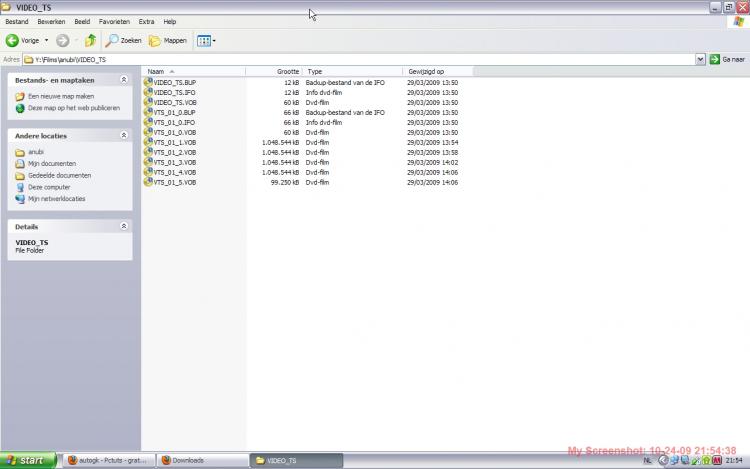750x469 pixels.
Task: Click the address bar path field
Action: point(359,59)
